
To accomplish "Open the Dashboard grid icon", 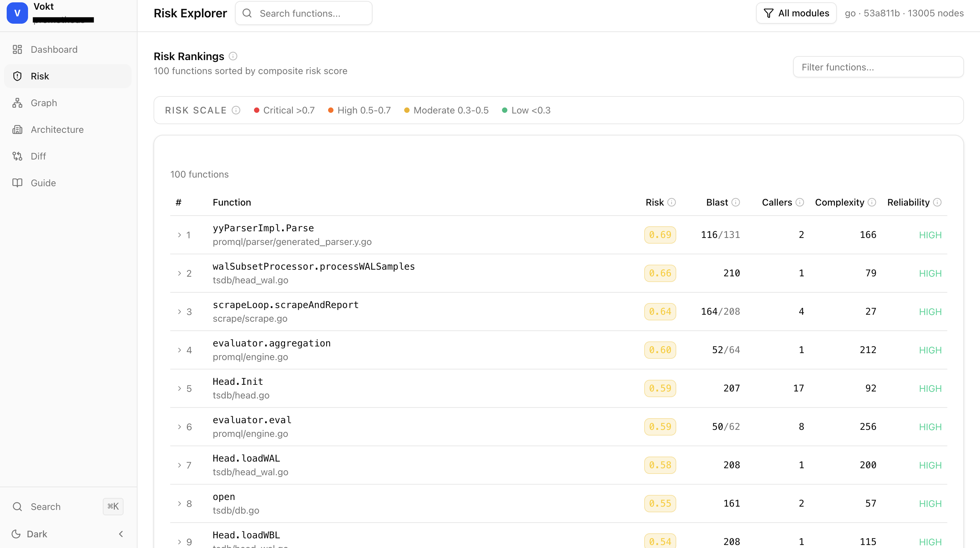I will 17,49.
